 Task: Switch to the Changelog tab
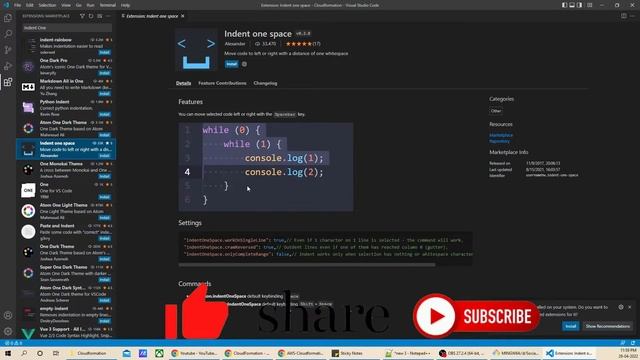click(265, 83)
